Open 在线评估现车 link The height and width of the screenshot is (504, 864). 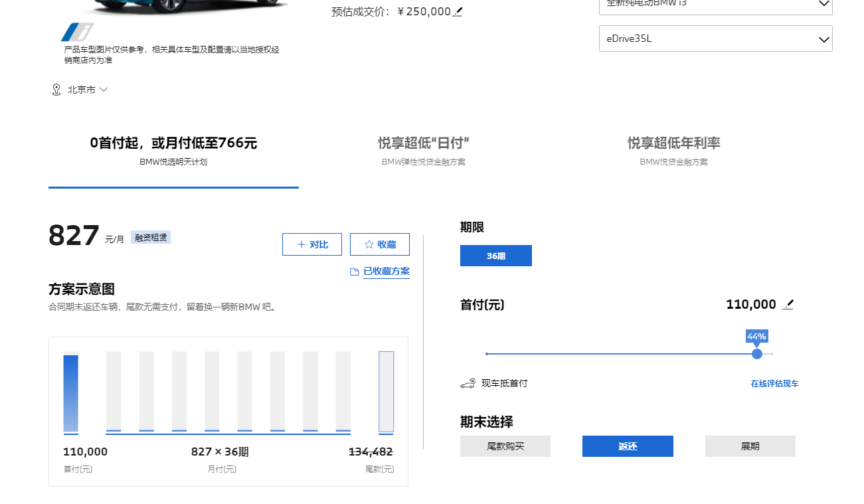775,384
